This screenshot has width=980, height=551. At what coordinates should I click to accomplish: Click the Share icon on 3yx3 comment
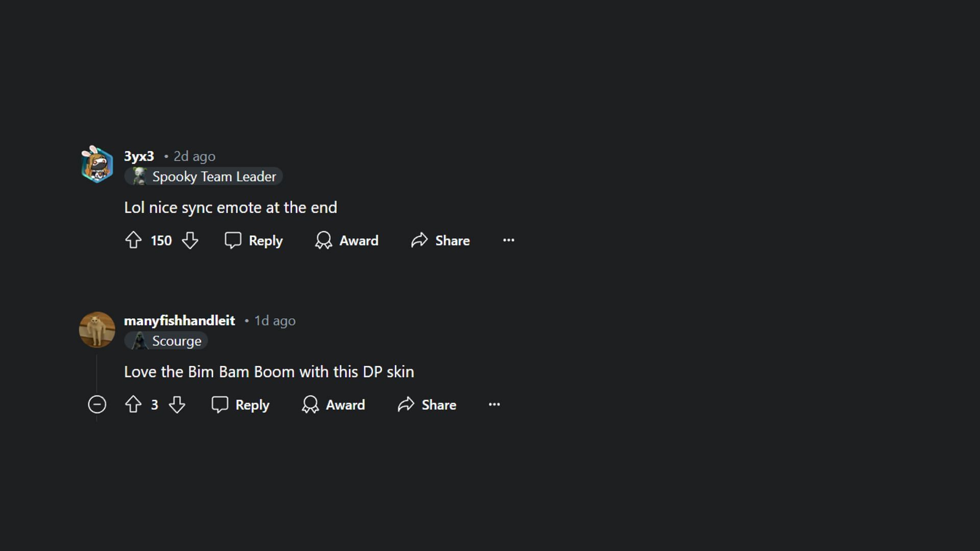(420, 240)
